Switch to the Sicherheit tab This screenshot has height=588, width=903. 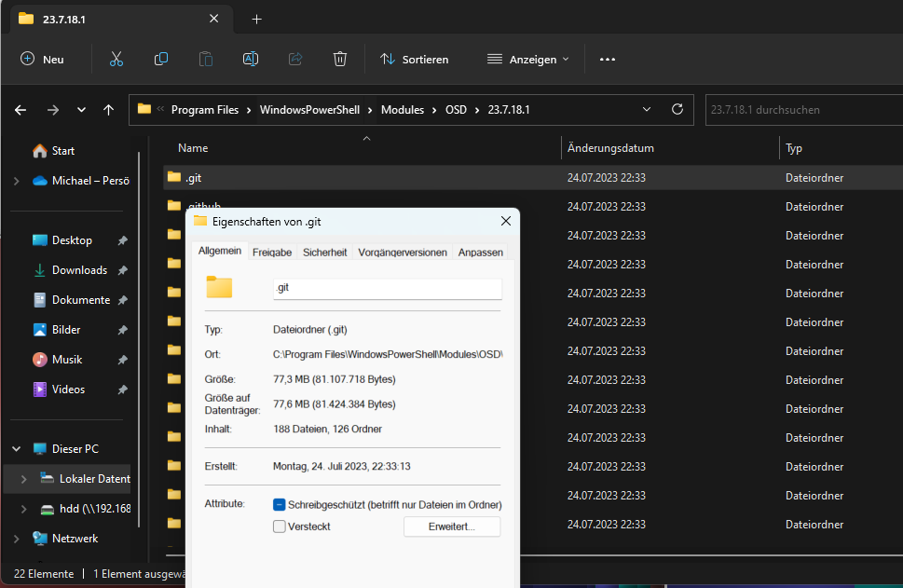[x=324, y=252]
